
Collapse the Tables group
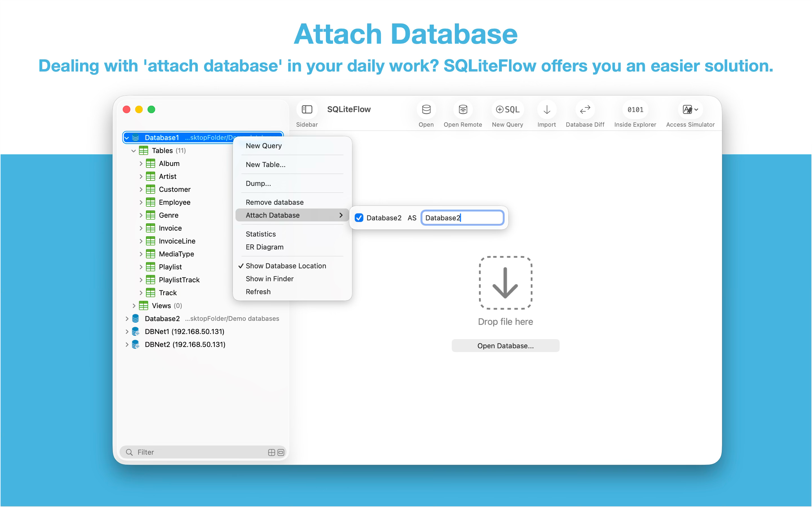pos(134,151)
